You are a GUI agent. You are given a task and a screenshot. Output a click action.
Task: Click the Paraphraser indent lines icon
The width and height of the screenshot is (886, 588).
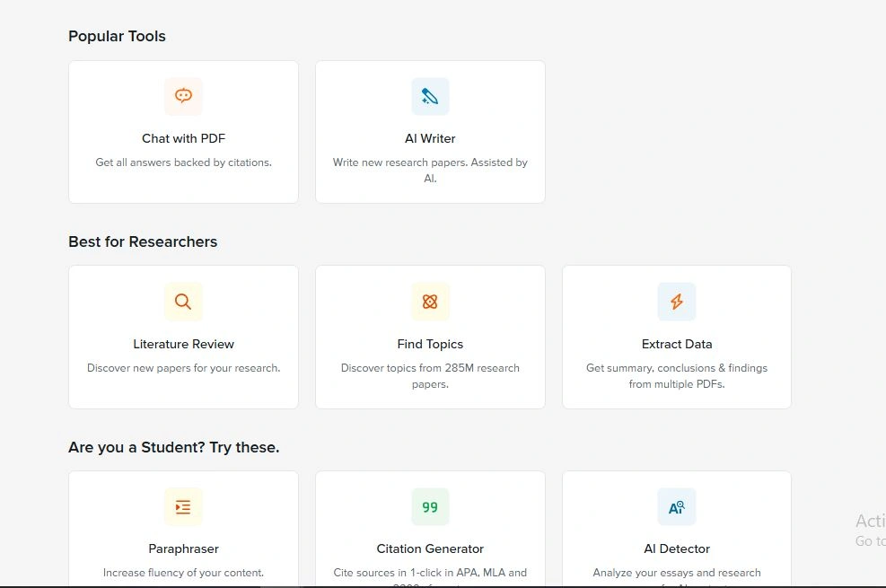pyautogui.click(x=183, y=507)
